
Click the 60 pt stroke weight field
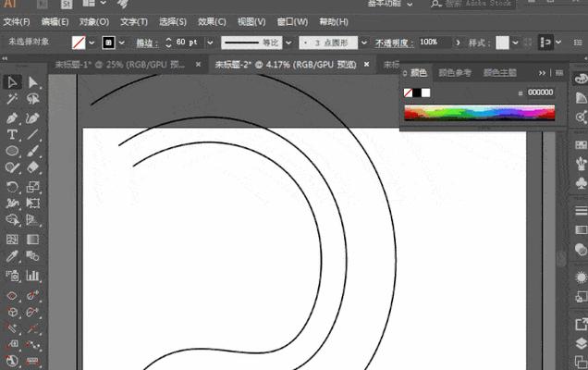pos(189,43)
